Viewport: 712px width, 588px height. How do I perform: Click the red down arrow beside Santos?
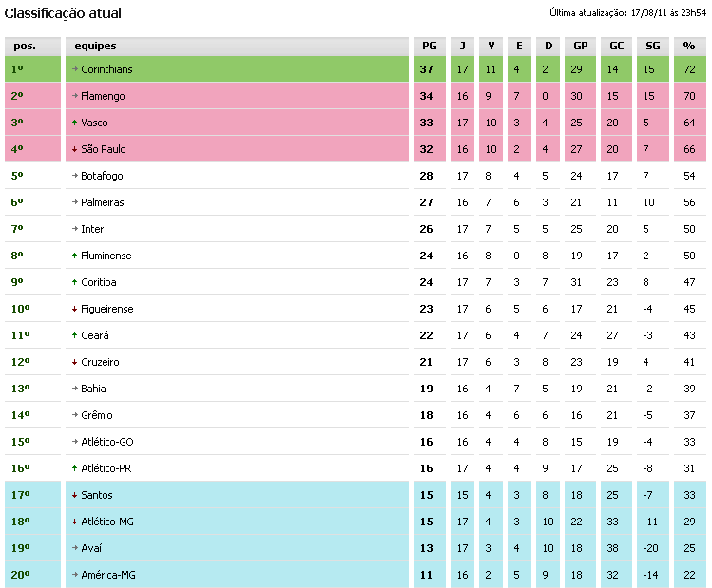click(x=74, y=495)
